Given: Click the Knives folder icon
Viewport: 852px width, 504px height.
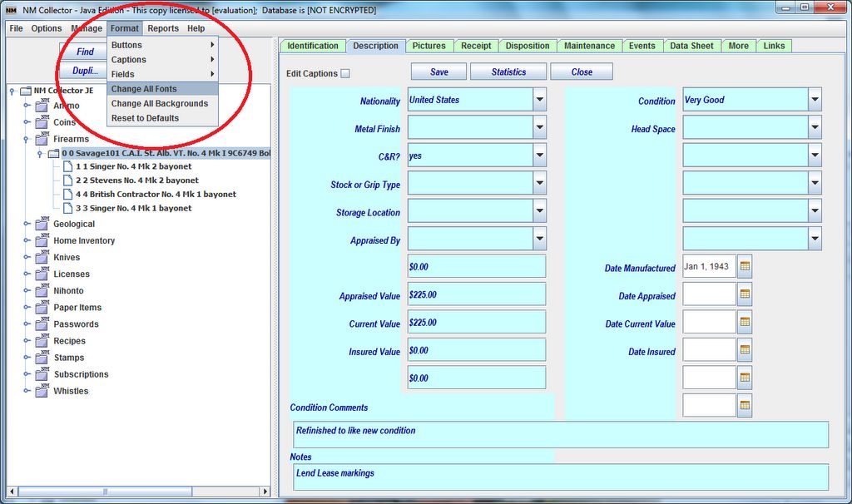Looking at the screenshot, I should [42, 257].
